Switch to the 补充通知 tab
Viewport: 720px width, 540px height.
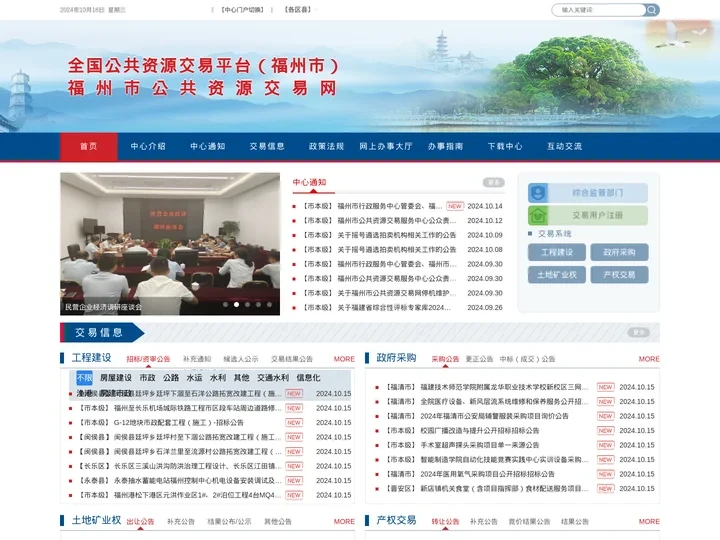tap(197, 359)
